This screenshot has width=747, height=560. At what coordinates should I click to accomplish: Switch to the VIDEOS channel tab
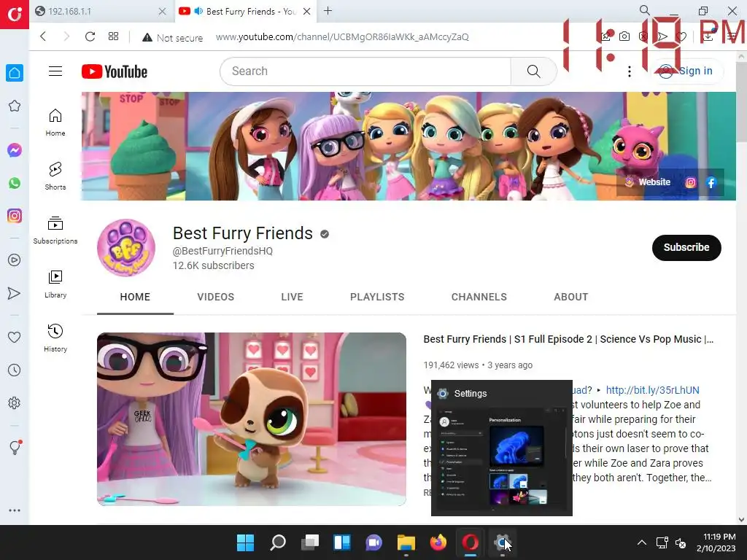(x=216, y=297)
